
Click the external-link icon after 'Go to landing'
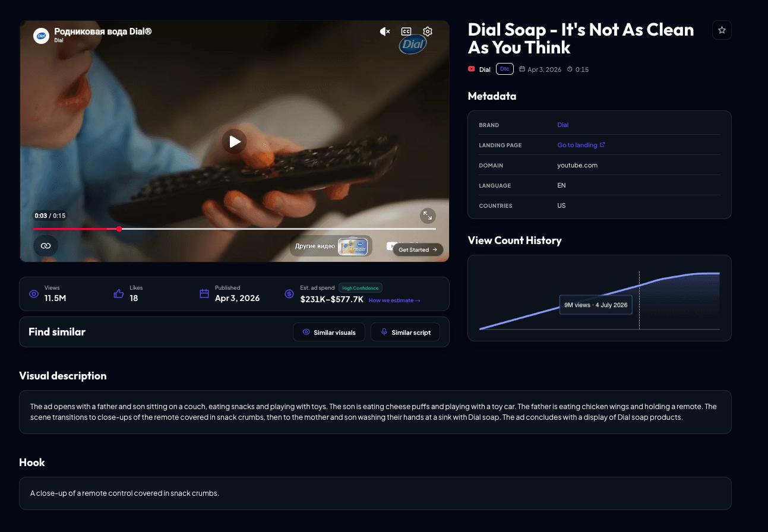602,144
